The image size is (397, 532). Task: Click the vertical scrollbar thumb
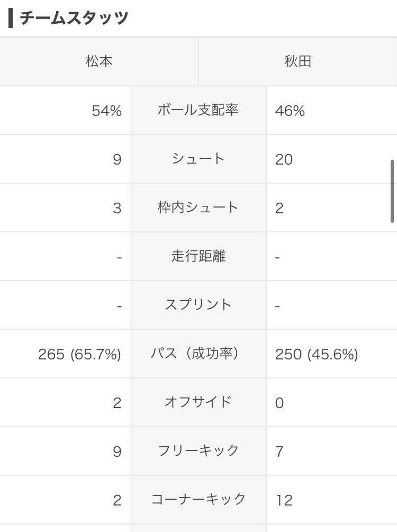(392, 191)
